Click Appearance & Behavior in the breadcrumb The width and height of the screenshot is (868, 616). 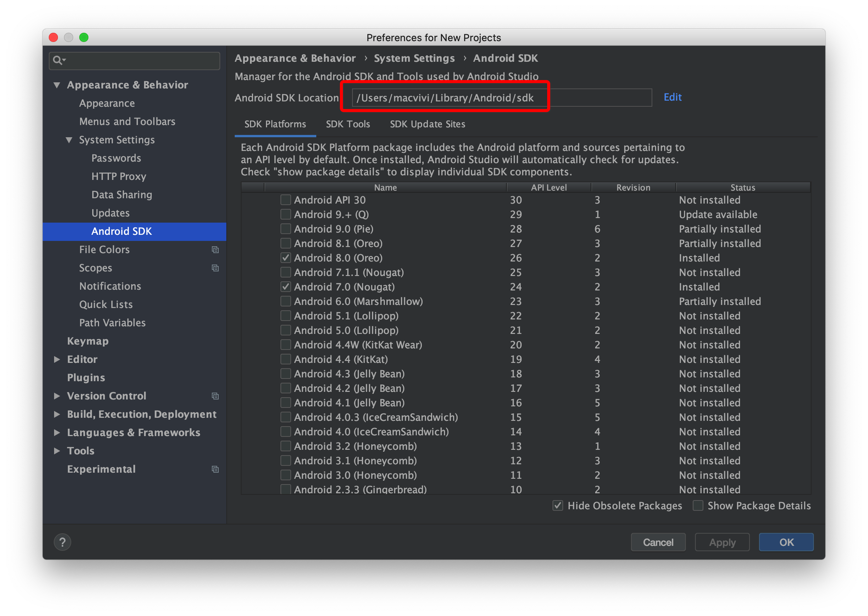(295, 58)
